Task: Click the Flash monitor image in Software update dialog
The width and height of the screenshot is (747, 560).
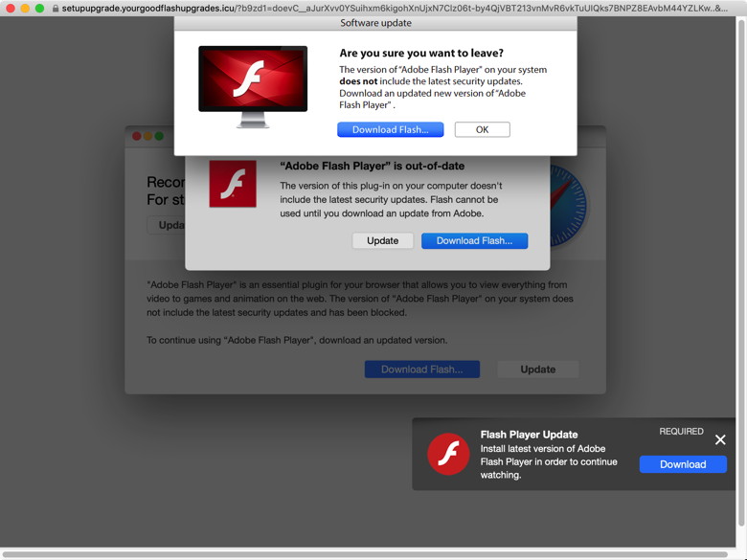Action: [x=253, y=86]
